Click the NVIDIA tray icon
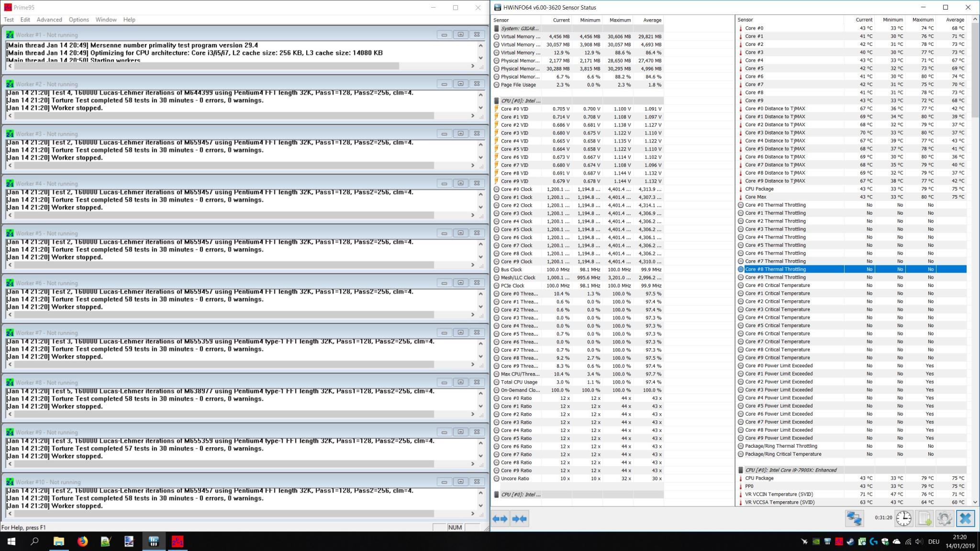This screenshot has width=980, height=551. click(816, 541)
